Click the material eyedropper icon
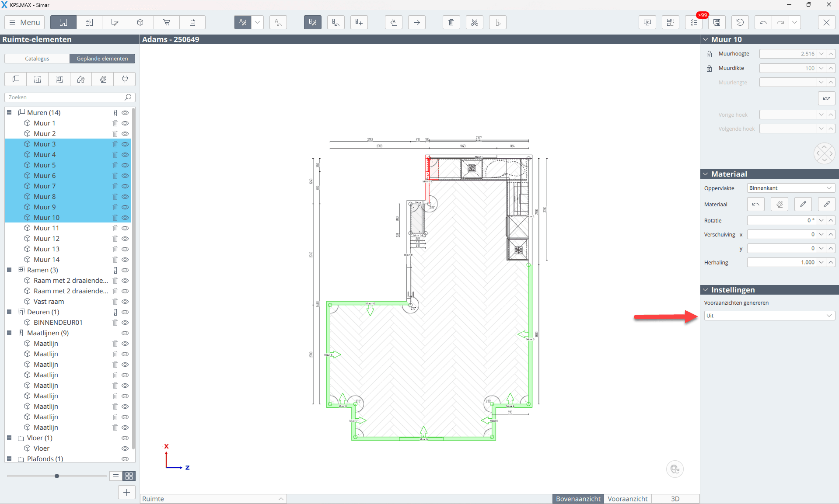This screenshot has width=839, height=504. coord(826,204)
